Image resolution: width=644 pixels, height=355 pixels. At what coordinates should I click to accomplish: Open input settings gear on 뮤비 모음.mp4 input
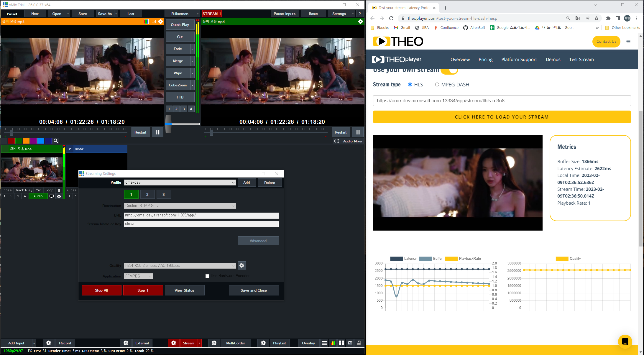[x=160, y=22]
